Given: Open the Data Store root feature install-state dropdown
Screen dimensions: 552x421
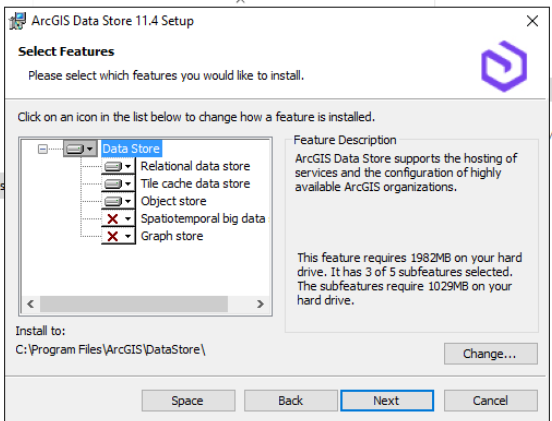Looking at the screenshot, I should tap(80, 149).
